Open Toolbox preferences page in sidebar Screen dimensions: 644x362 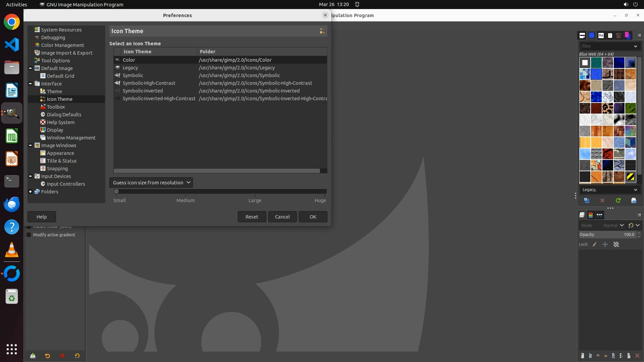56,107
